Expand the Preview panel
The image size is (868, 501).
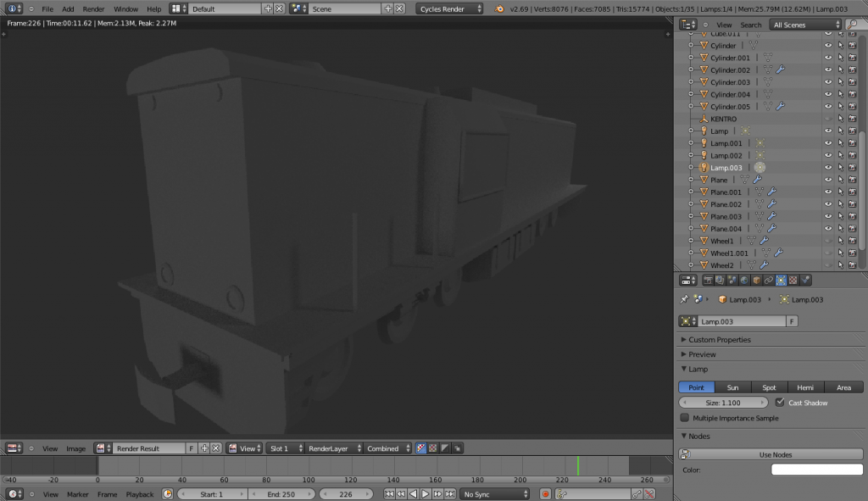701,354
